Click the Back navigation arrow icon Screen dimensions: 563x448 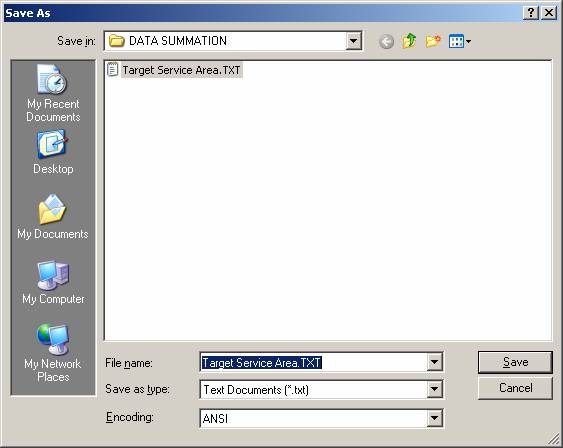386,41
